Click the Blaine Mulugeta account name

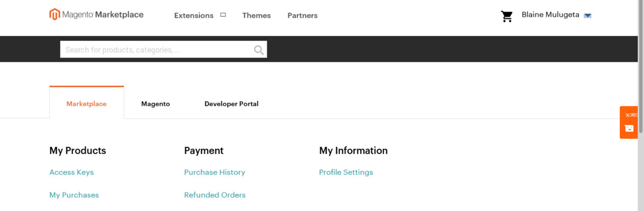point(550,15)
